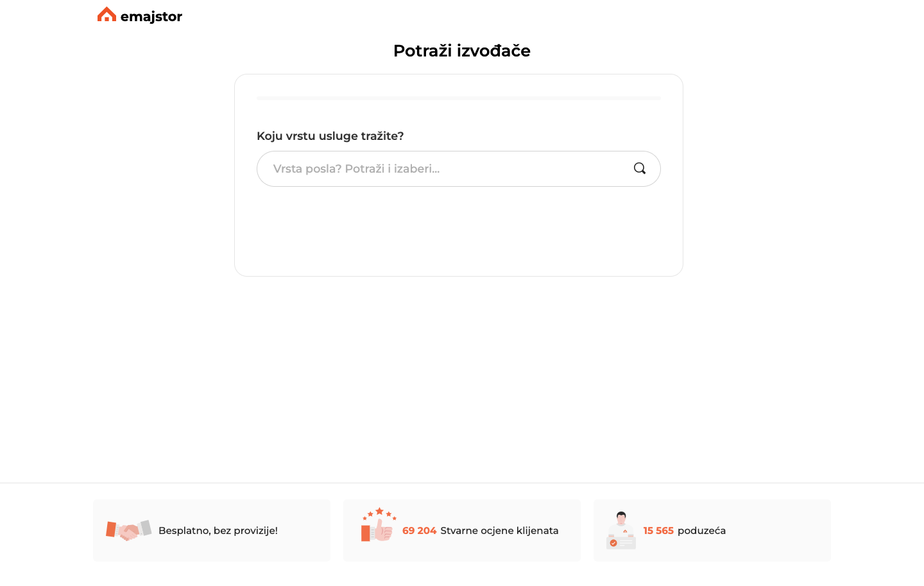Click the "Vrsta posla?" placeholder text

[x=307, y=169]
